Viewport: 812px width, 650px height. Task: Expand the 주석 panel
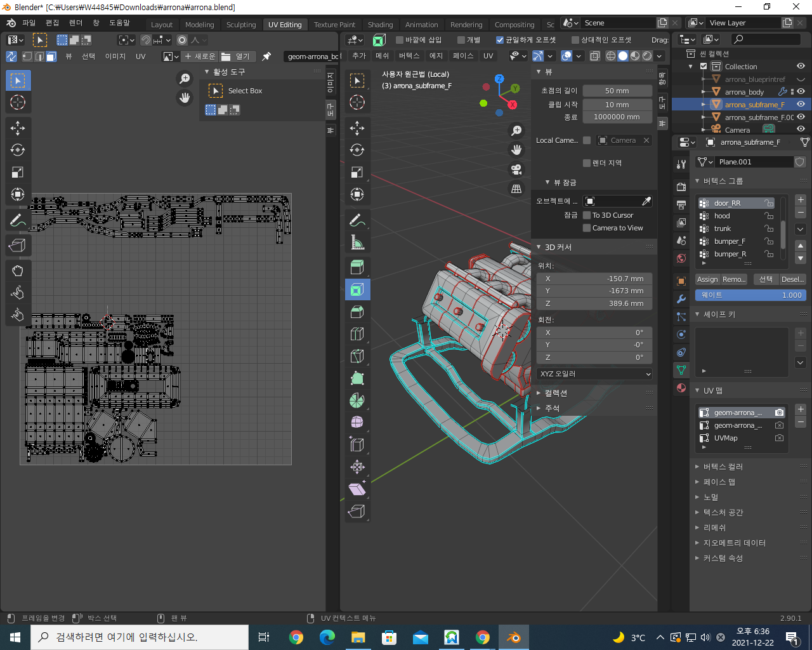(x=539, y=408)
